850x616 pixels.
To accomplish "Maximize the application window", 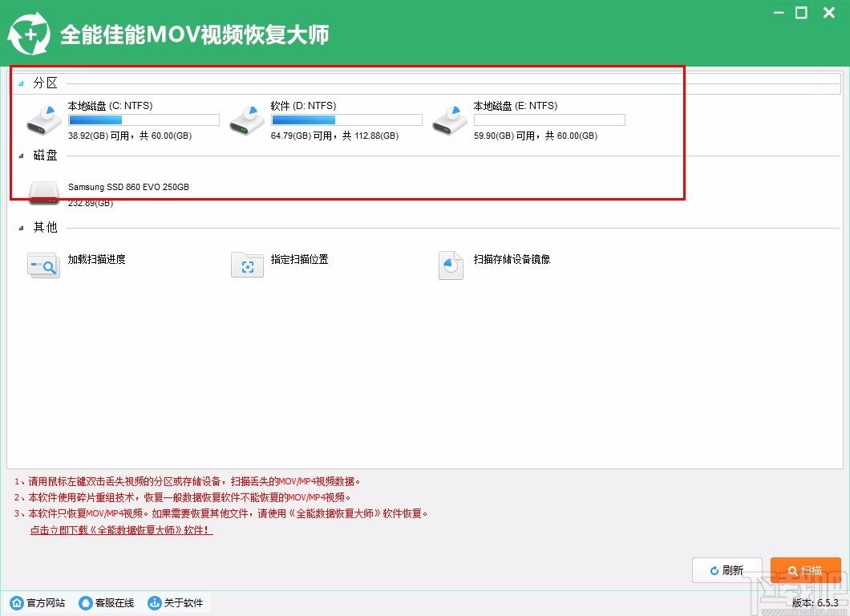I will pyautogui.click(x=801, y=13).
